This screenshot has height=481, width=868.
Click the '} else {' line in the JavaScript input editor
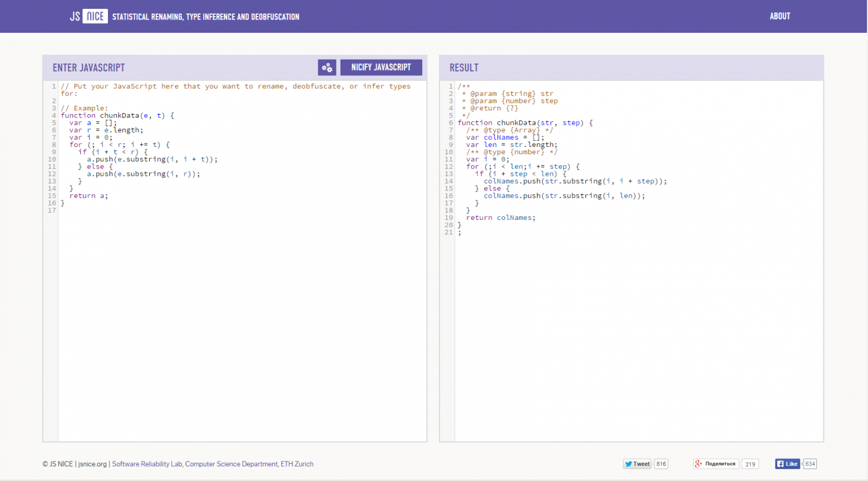[x=95, y=166]
